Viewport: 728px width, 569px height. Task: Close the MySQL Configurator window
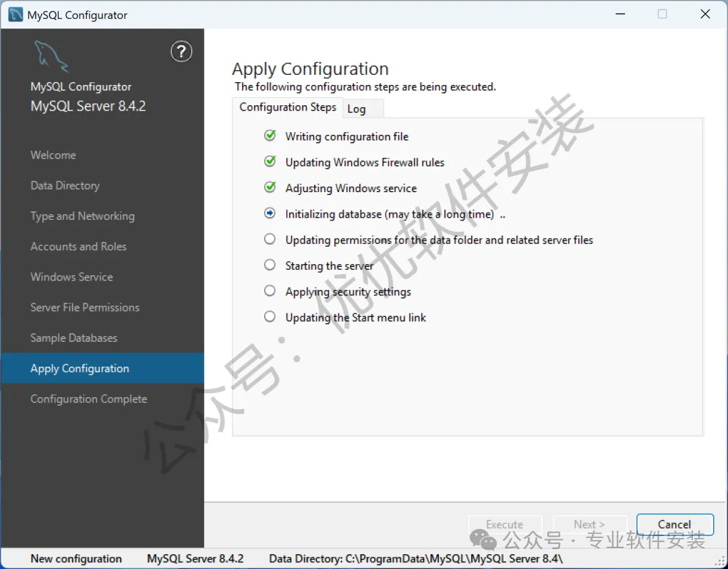pos(705,14)
